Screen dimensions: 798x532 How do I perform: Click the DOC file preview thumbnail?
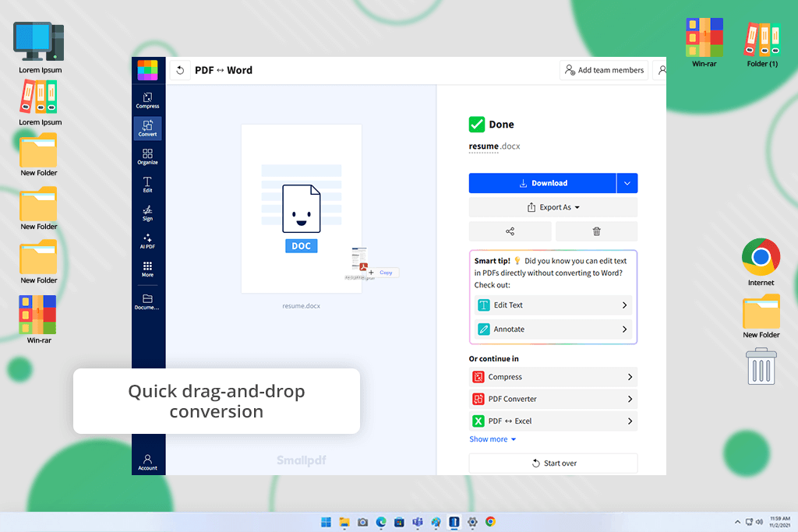click(x=302, y=209)
